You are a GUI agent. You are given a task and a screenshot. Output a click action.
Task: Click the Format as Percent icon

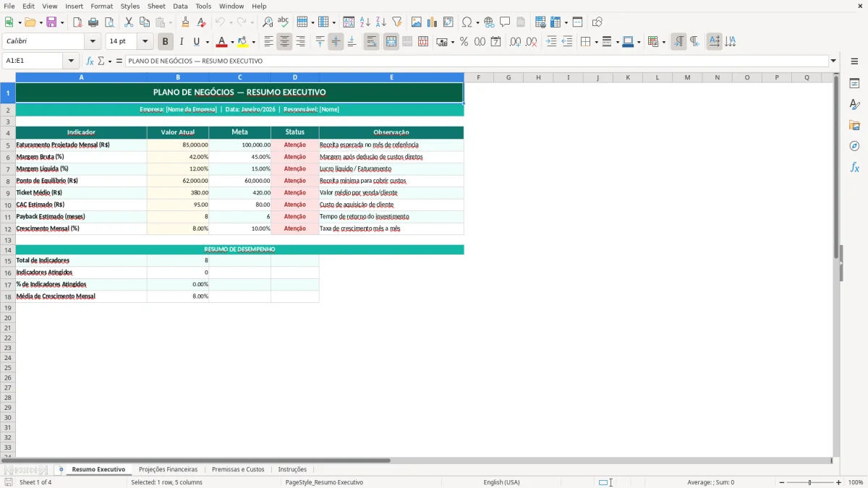pyautogui.click(x=464, y=42)
